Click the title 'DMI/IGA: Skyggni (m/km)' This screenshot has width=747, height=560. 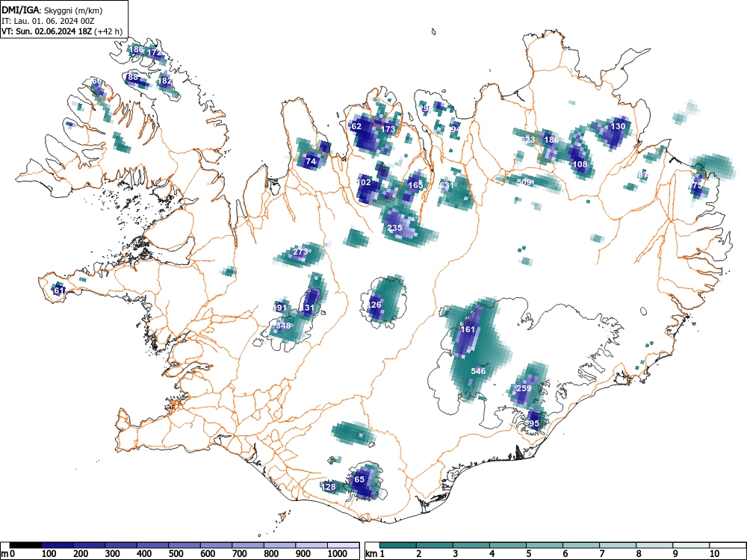pyautogui.click(x=52, y=10)
